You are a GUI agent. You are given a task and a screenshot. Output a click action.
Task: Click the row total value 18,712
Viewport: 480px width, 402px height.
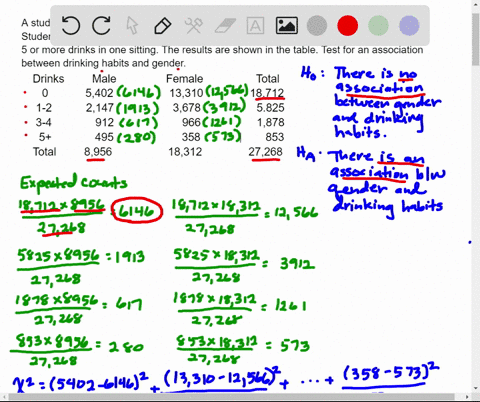pos(267,93)
